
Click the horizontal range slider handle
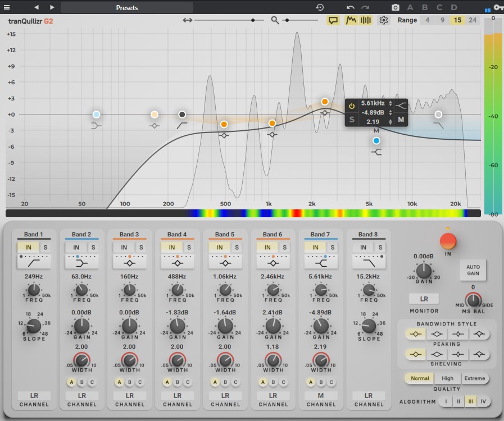(253, 20)
